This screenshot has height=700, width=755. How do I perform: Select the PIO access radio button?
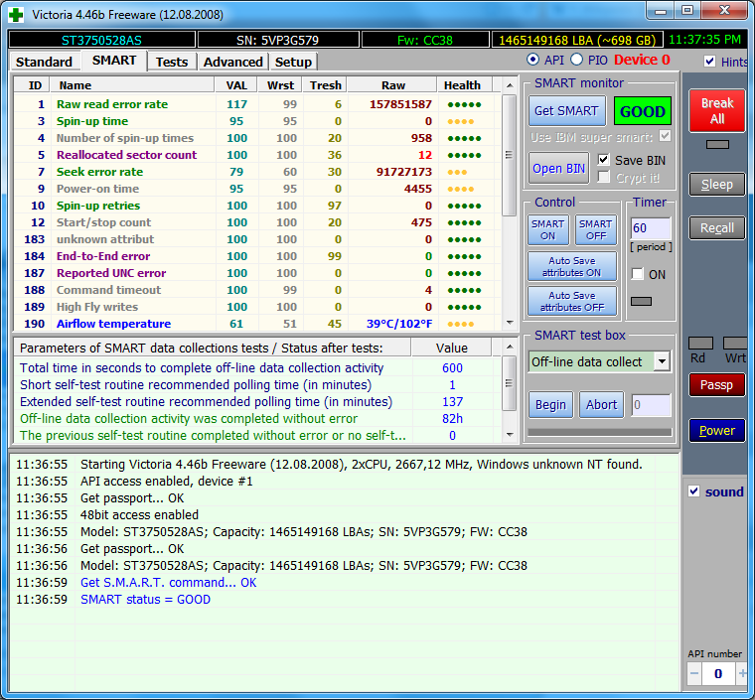[x=576, y=60]
